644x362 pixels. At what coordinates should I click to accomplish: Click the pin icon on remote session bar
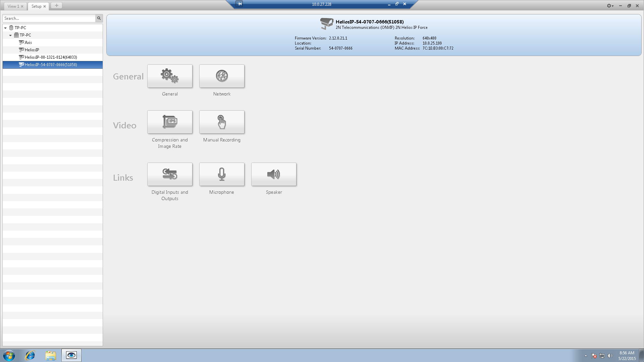pyautogui.click(x=239, y=4)
